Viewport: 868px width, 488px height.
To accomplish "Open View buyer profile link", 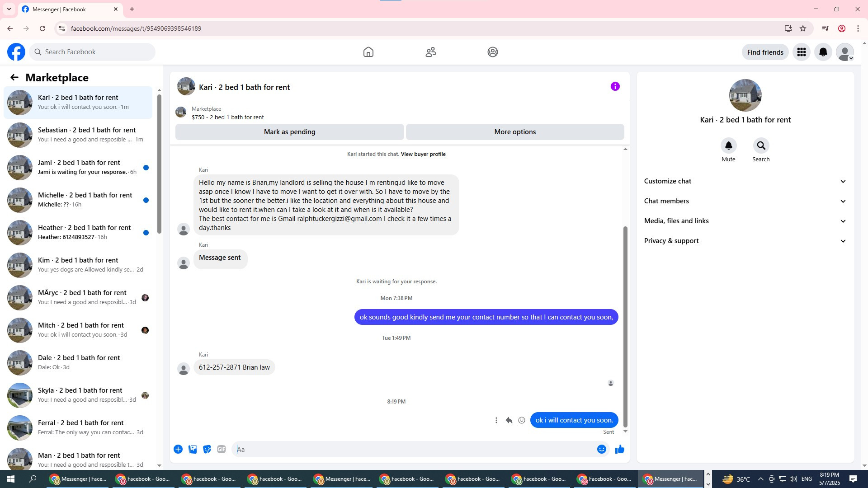I will point(423,154).
